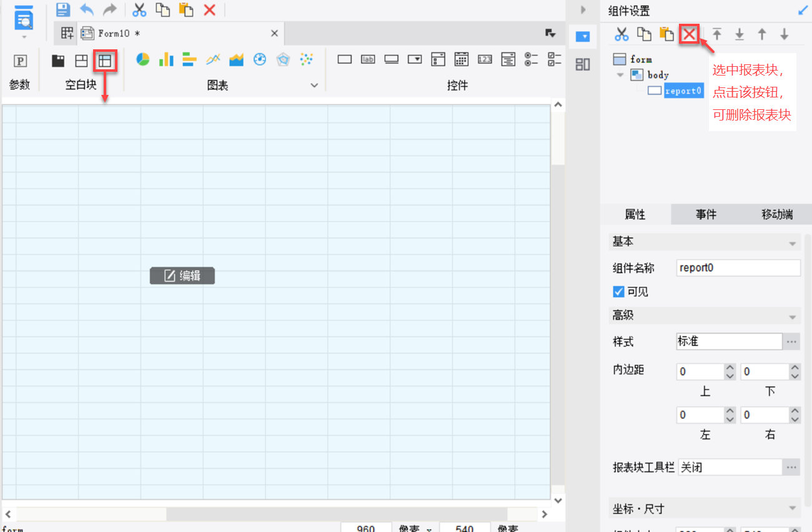This screenshot has height=532, width=812.
Task: Increase the 上 padding spinner value
Action: [730, 368]
